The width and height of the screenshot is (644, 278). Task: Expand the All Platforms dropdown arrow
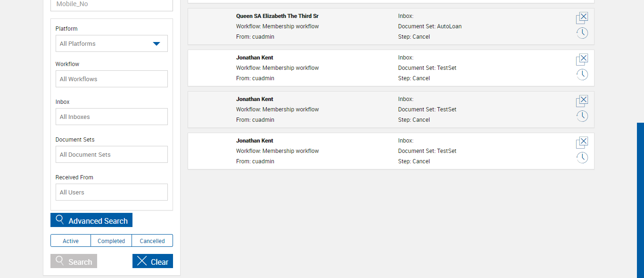(157, 44)
